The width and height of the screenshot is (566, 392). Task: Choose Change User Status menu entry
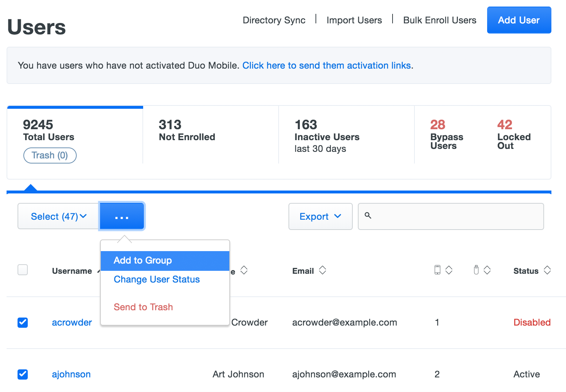click(x=157, y=279)
